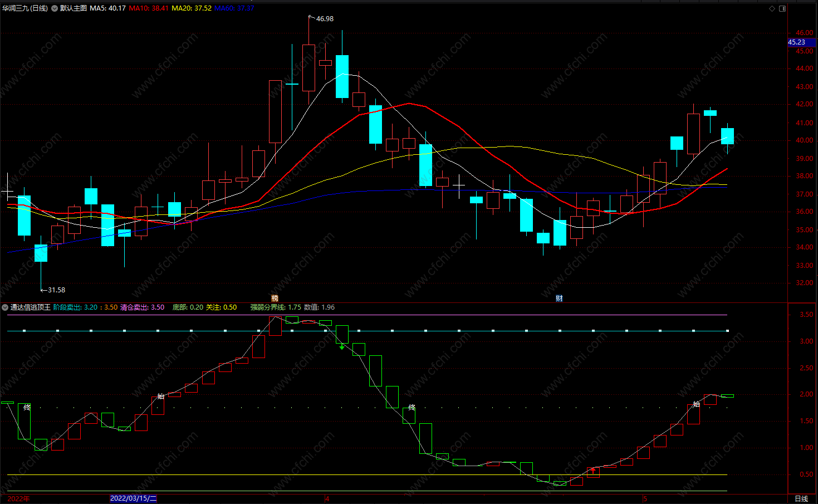This screenshot has width=818, height=504.
Task: Click the MA5: 40.17 indicator label
Action: coord(107,8)
